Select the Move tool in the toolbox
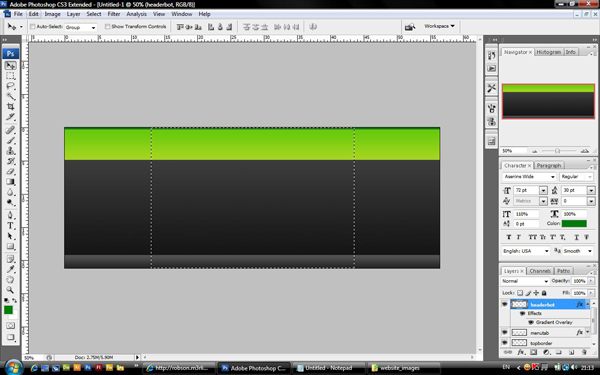Viewport: 600px width, 375px height. [11, 65]
